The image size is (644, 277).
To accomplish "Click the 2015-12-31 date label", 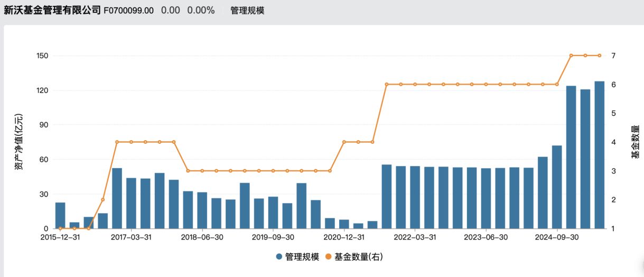I will 60,237.
